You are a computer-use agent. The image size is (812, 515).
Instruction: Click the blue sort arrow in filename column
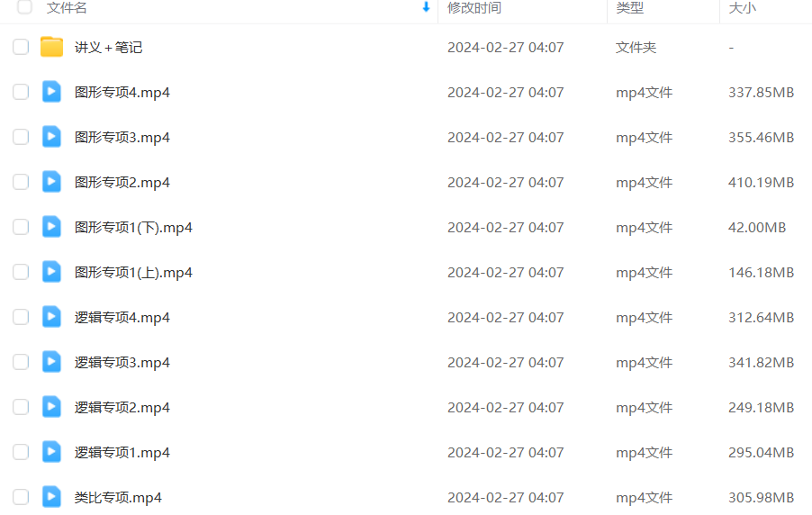[426, 6]
